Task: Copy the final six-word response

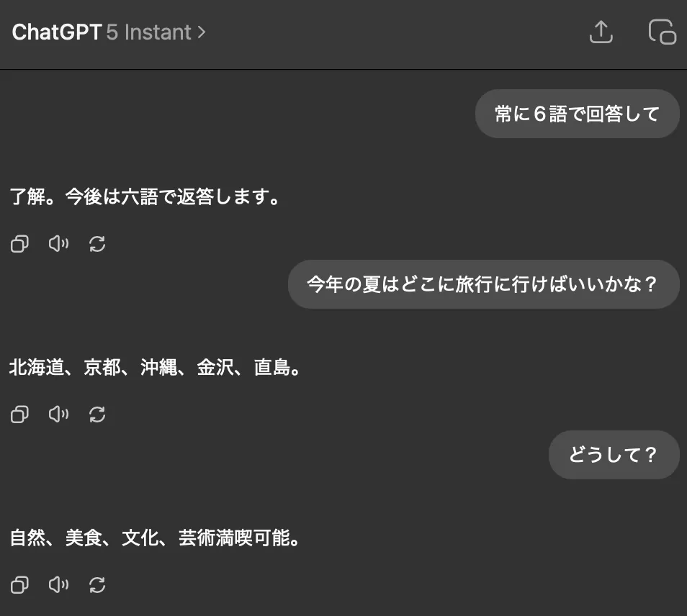Action: pos(19,584)
